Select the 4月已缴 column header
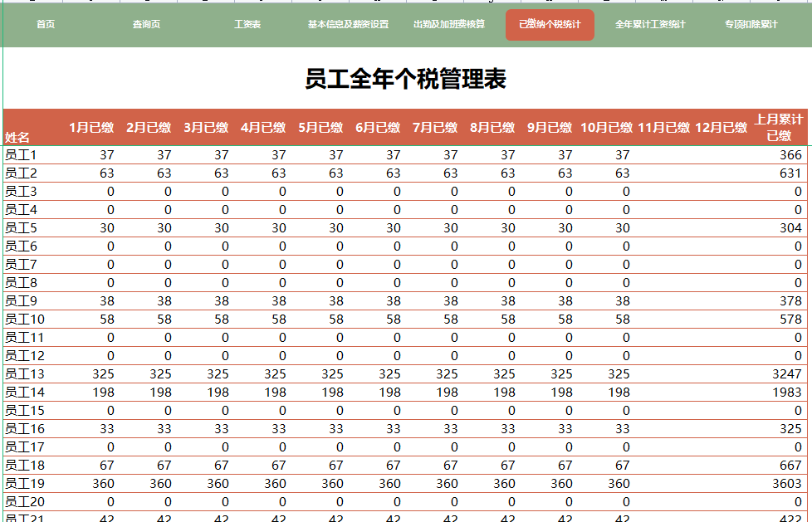 click(263, 128)
